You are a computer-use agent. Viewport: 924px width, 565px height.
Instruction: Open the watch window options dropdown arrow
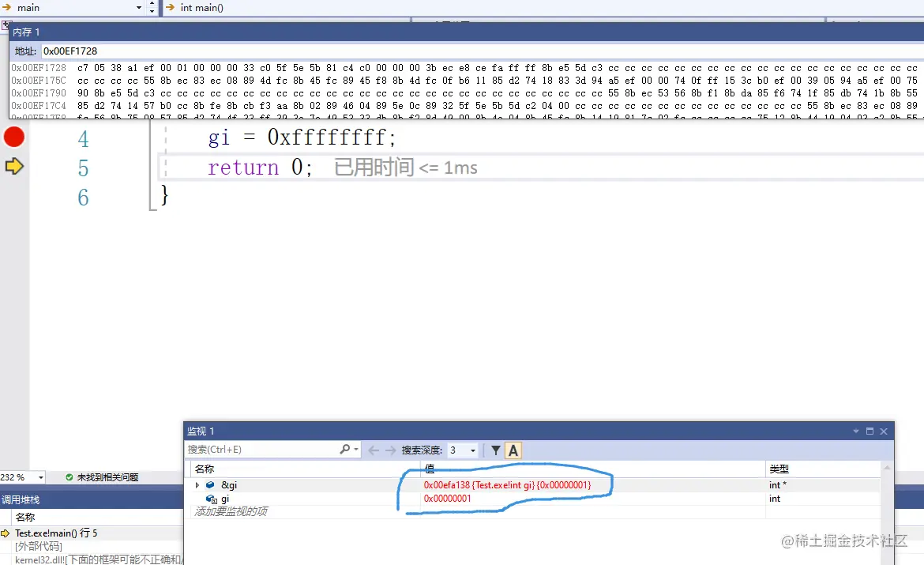[x=855, y=431]
